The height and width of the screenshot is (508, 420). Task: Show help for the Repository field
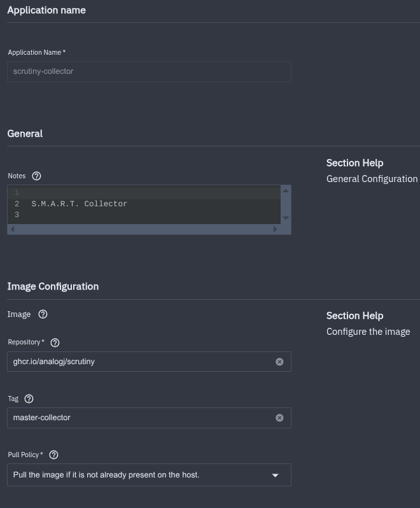pyautogui.click(x=55, y=342)
